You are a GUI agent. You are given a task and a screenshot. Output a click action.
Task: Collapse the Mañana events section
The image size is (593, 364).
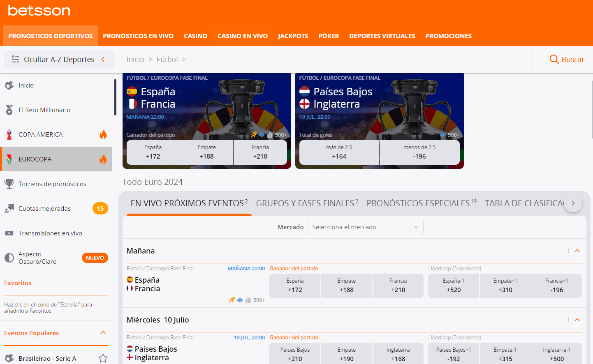click(577, 251)
